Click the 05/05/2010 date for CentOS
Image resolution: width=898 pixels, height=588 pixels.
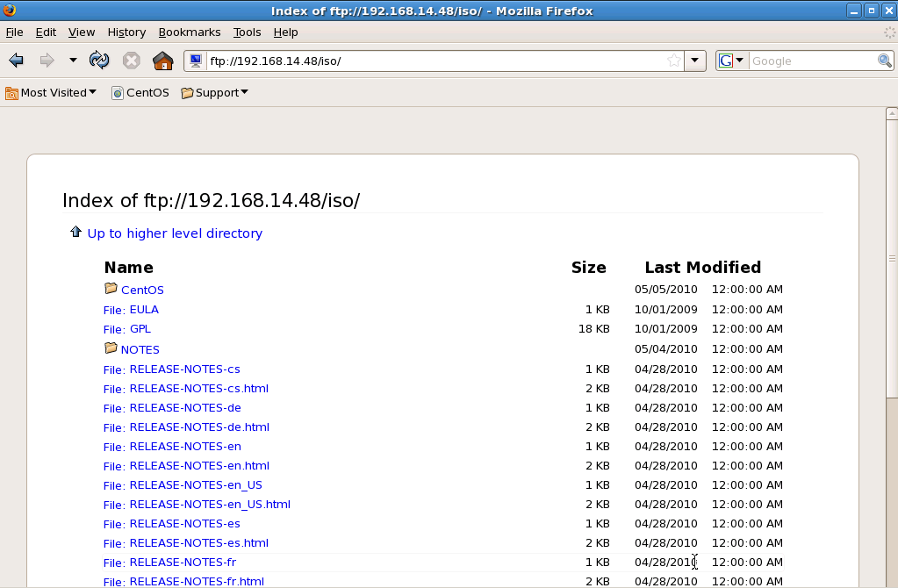(666, 289)
